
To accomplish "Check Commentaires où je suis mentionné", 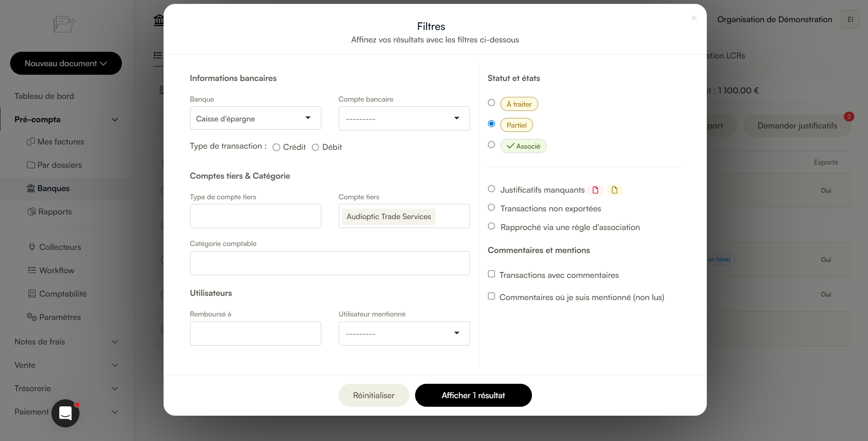I will (491, 296).
